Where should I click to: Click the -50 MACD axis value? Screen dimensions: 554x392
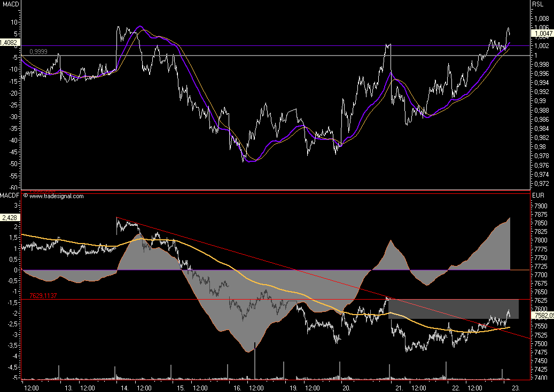[x=13, y=164]
